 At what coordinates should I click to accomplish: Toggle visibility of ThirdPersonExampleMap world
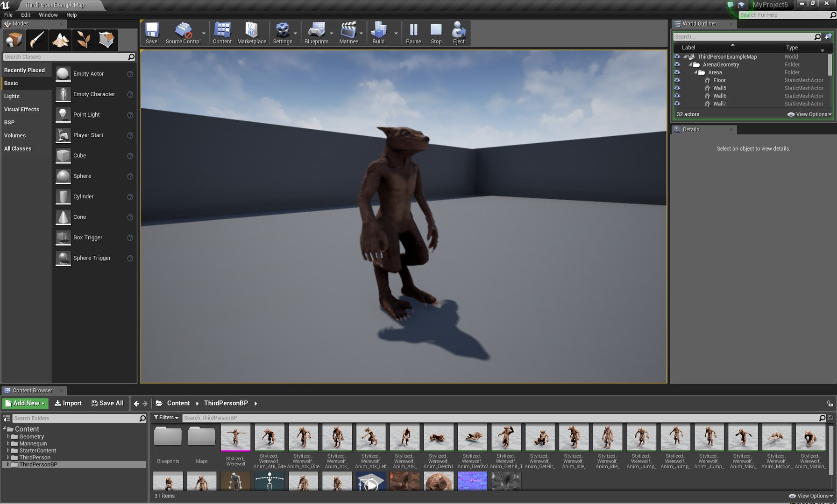(677, 56)
